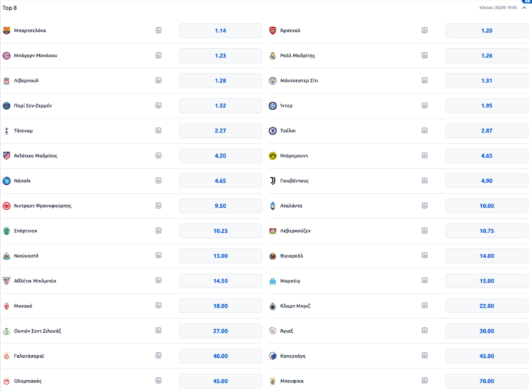Open stats icon for Νάπολι
Screen dimensions: 532x392
tap(158, 181)
